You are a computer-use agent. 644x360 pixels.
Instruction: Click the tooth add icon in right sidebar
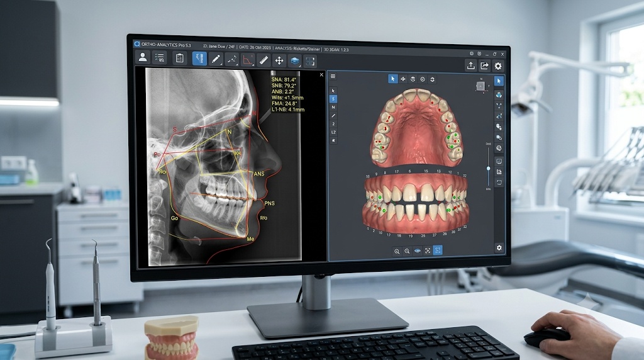tap(499, 127)
